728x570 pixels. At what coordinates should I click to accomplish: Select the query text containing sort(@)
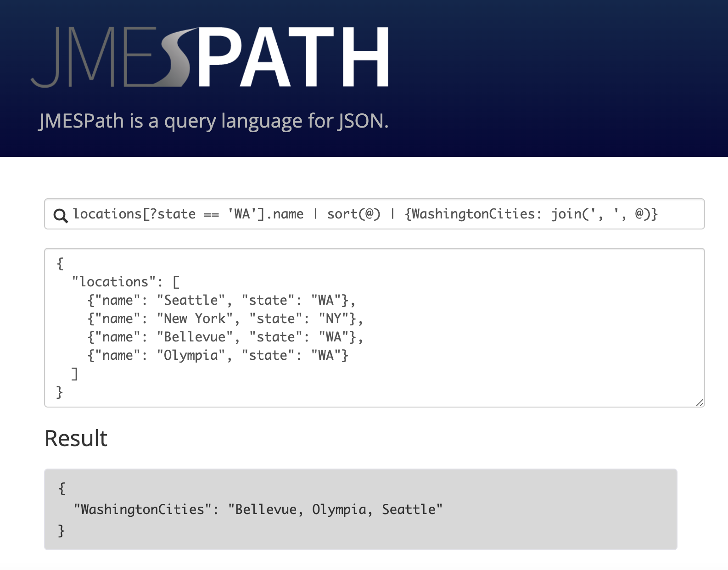coord(353,213)
